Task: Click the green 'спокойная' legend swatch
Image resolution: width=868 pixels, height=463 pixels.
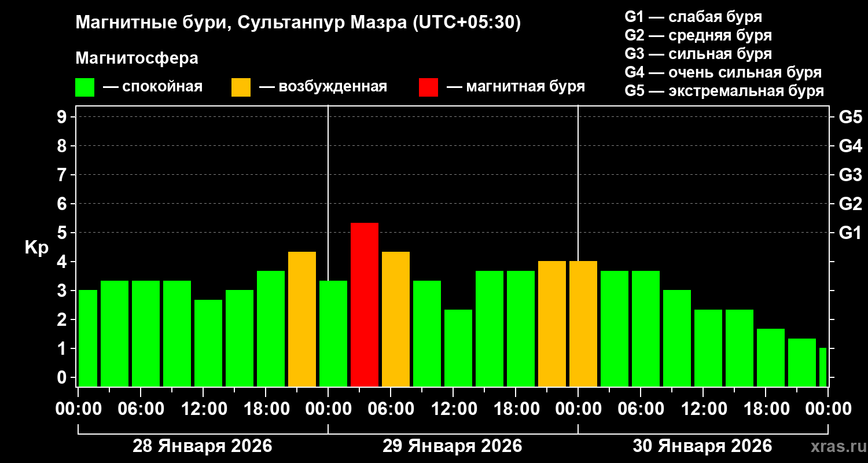Action: 84,87
